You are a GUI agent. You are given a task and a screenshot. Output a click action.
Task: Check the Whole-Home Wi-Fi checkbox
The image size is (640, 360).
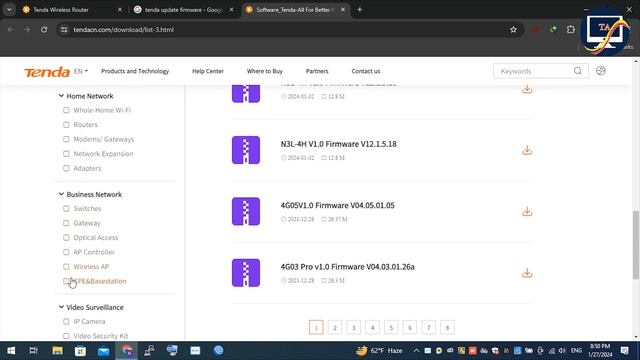click(66, 110)
